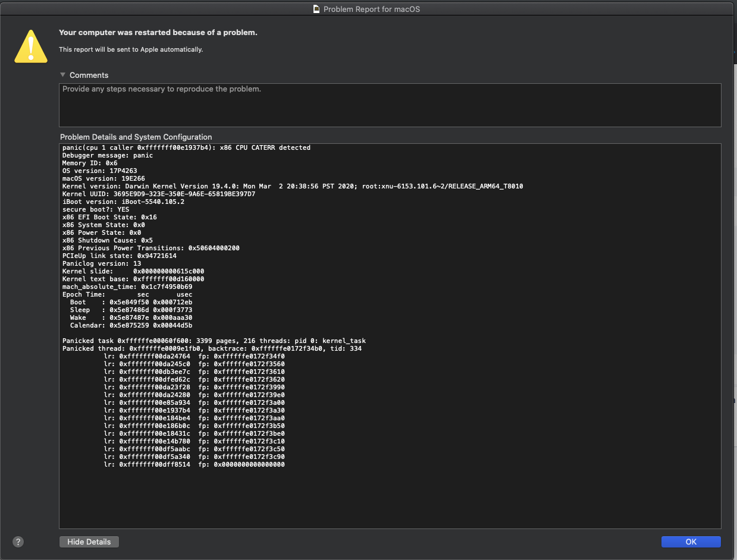Click the "Memory ID: 0x6" line

pyautogui.click(x=90, y=163)
